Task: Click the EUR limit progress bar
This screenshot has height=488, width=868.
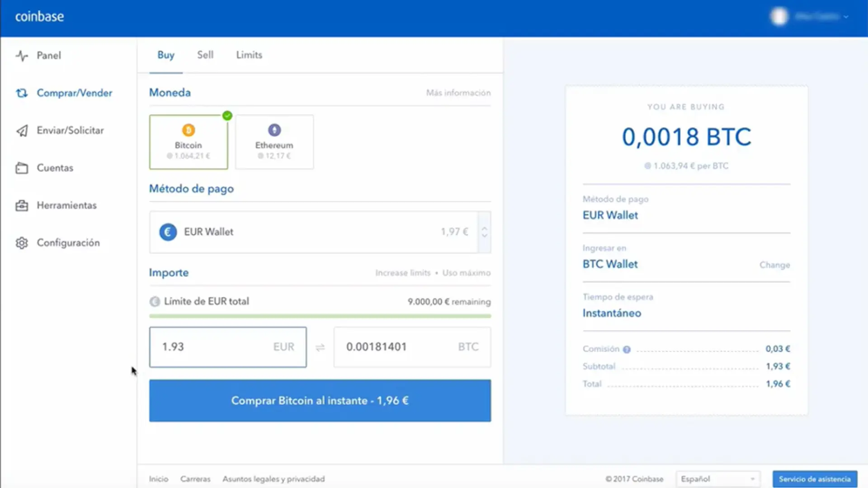Action: (x=320, y=316)
